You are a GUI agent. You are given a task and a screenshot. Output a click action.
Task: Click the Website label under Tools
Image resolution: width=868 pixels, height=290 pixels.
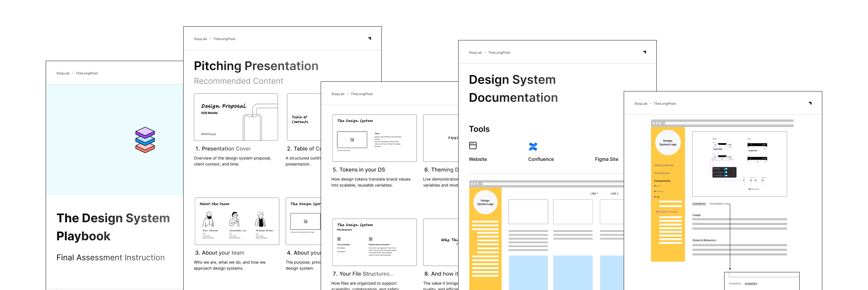click(478, 159)
